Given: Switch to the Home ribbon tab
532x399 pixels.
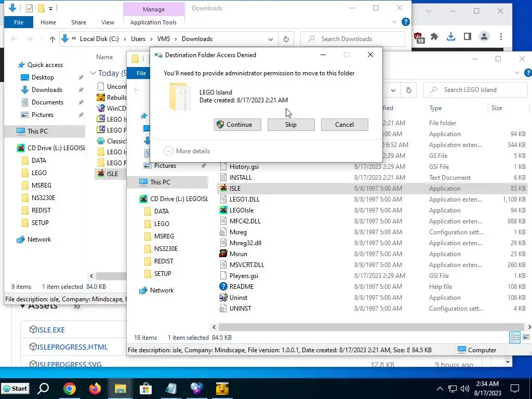Looking at the screenshot, I should 48,22.
